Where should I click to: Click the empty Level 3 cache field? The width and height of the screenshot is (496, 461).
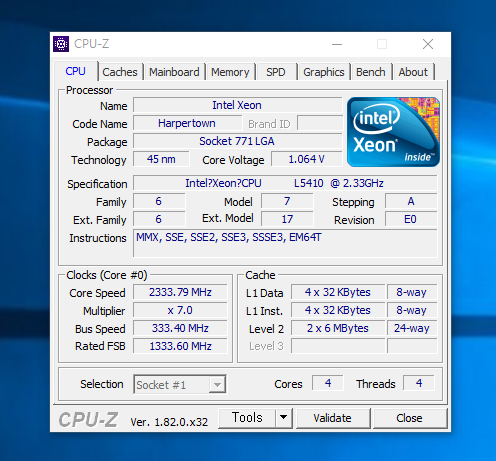pos(338,346)
